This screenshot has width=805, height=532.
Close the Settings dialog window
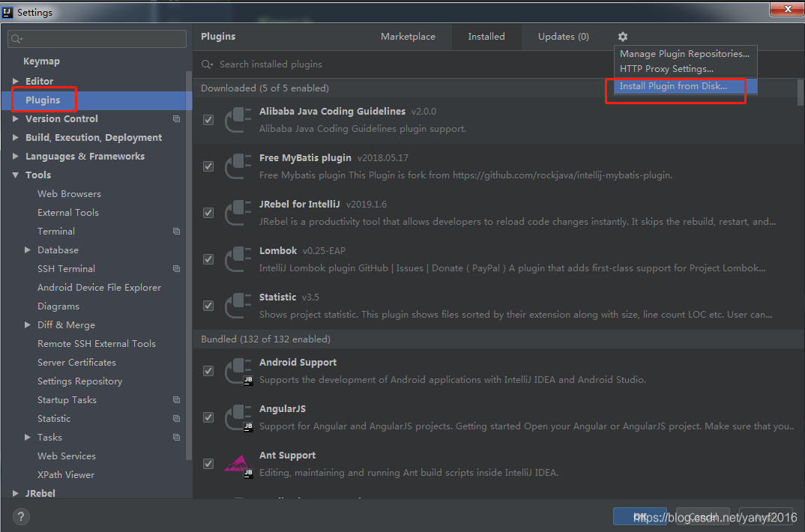click(x=787, y=9)
